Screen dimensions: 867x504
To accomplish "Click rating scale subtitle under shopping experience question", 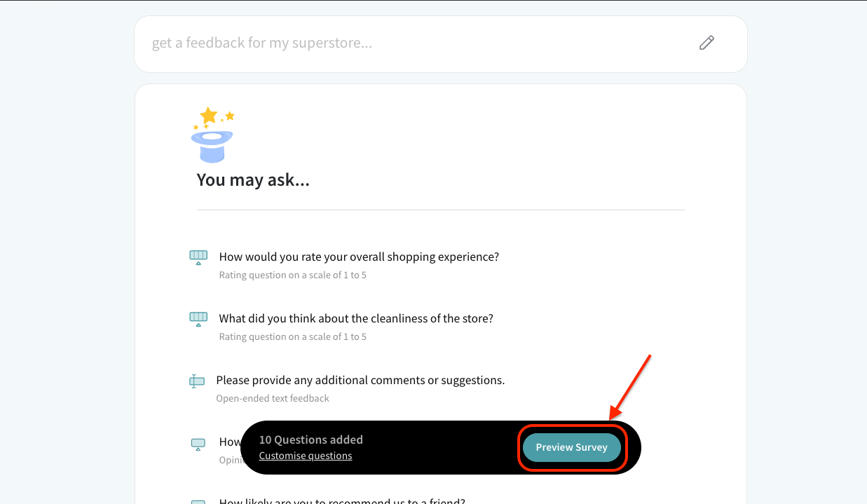I will (292, 275).
